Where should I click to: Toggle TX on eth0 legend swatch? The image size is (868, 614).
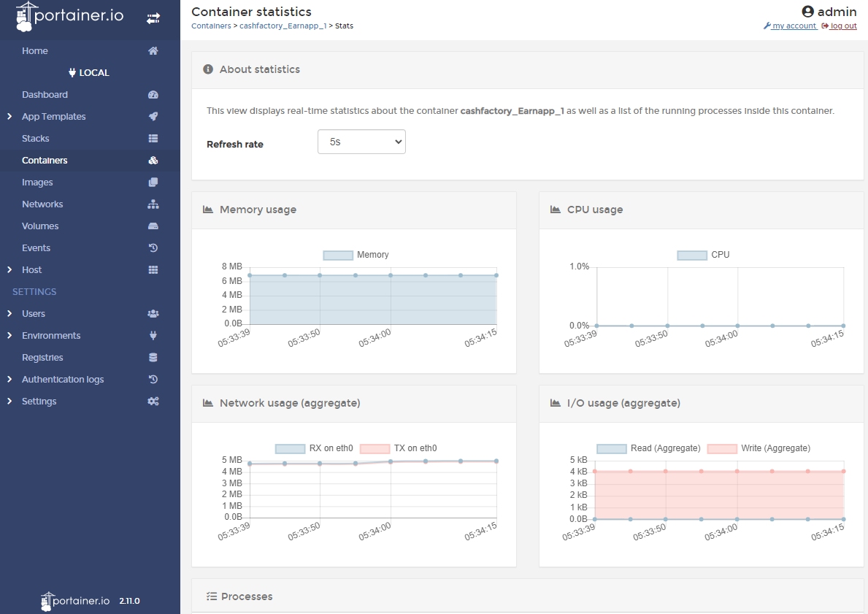375,448
